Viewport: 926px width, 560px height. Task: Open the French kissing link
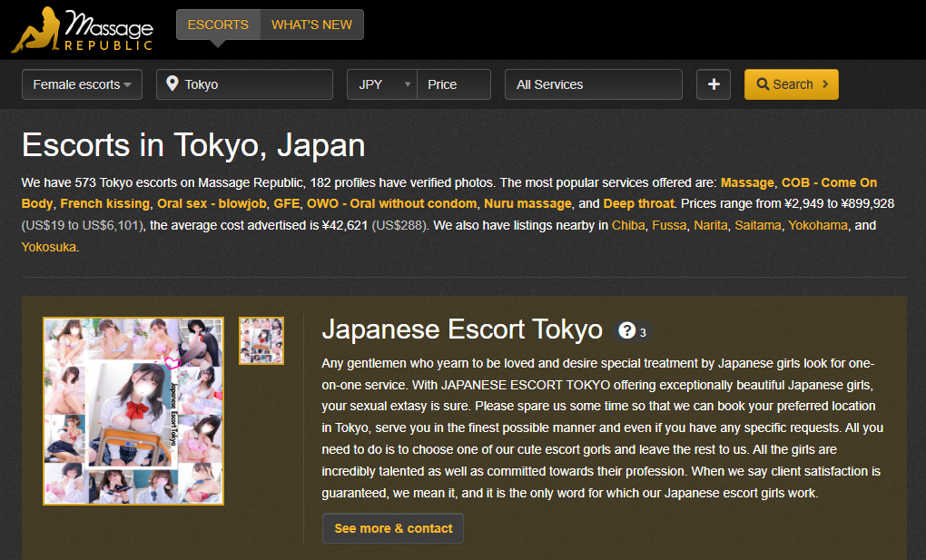coord(105,204)
